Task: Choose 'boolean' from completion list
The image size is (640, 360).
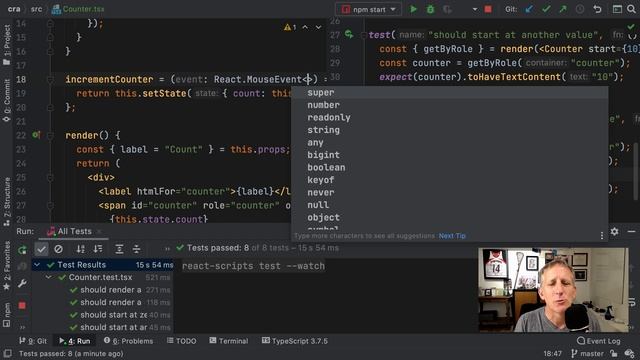Action: (x=450, y=168)
